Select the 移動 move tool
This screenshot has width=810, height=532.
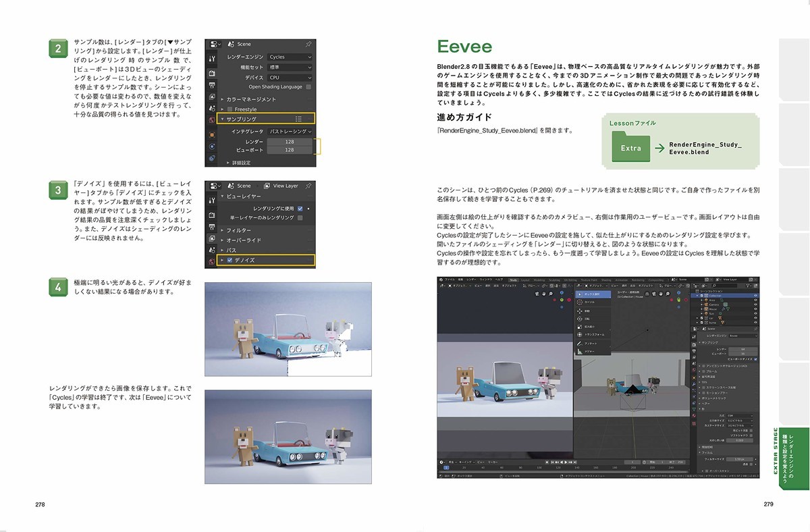tap(593, 311)
